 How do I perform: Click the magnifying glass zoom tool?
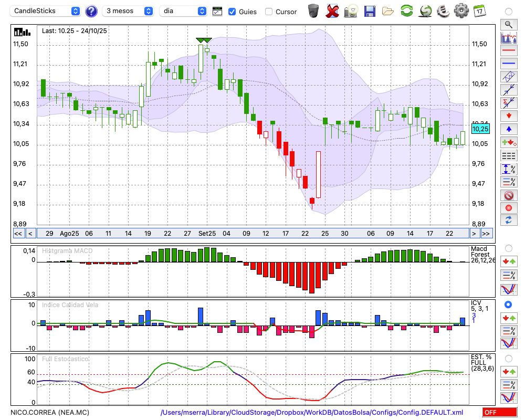pos(508,24)
